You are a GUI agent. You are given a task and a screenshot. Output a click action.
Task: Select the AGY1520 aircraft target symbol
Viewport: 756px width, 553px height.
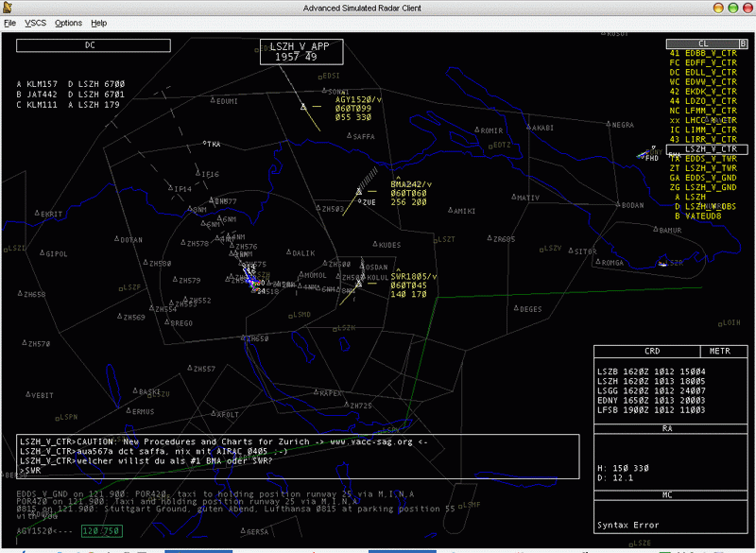point(303,106)
